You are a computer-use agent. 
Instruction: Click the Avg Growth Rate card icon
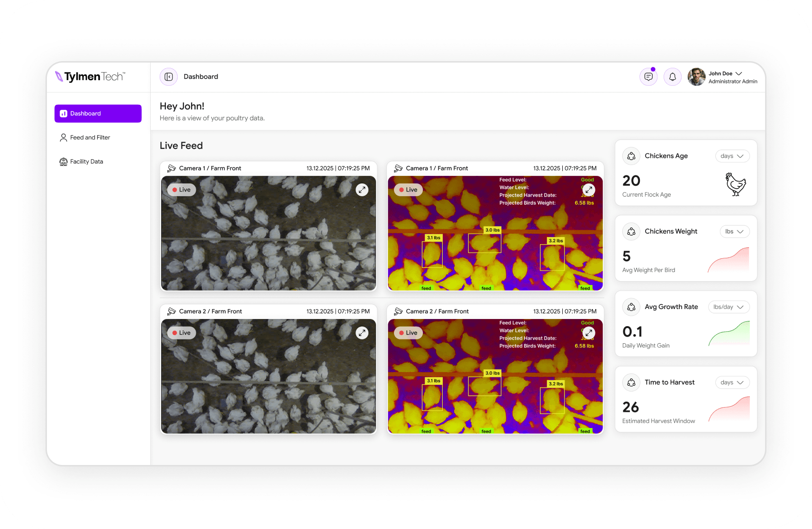point(631,307)
